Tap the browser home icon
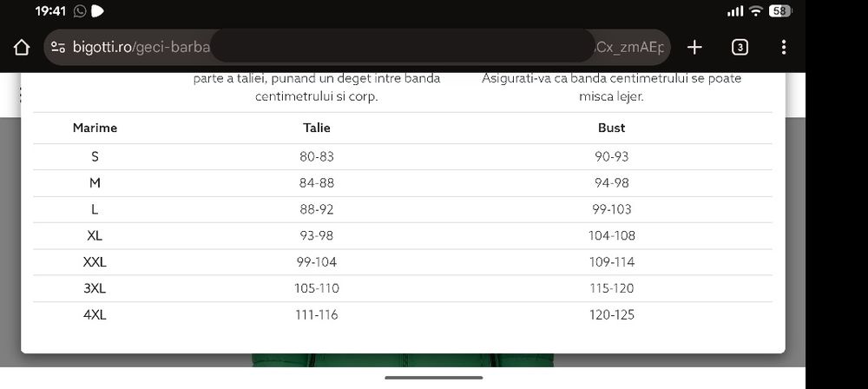 (21, 48)
